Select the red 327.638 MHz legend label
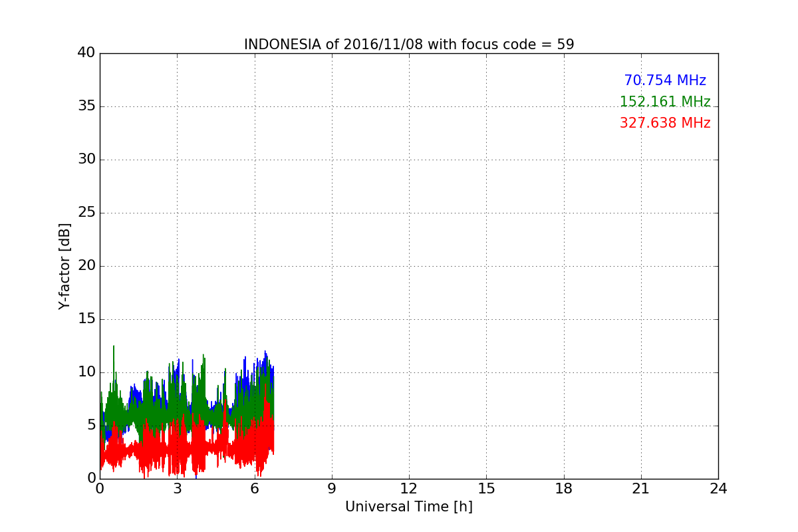This screenshot has width=798, height=532. 665,123
